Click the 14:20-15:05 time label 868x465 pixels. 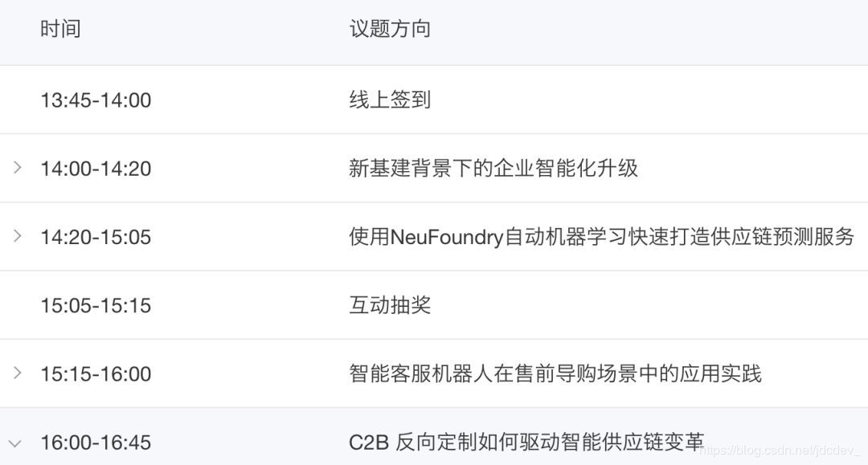click(96, 237)
